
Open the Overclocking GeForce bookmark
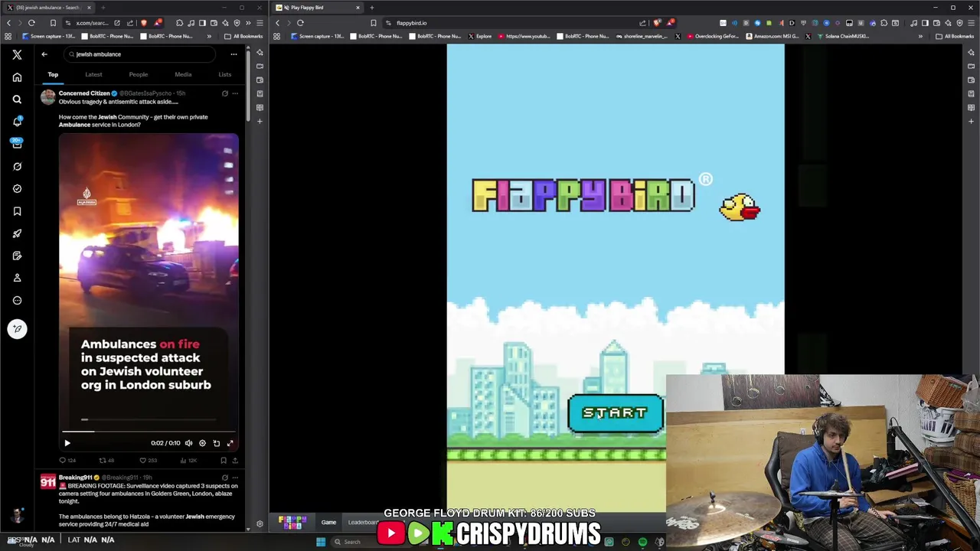(x=713, y=36)
